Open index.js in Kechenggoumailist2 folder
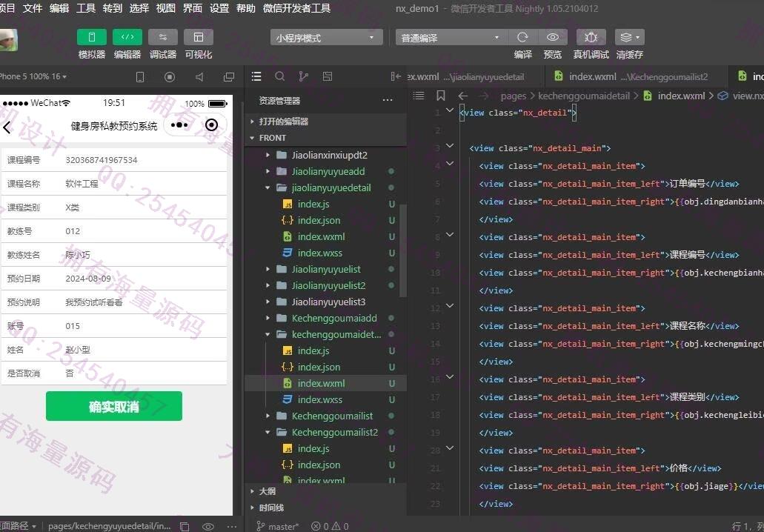764x532 pixels. (313, 449)
